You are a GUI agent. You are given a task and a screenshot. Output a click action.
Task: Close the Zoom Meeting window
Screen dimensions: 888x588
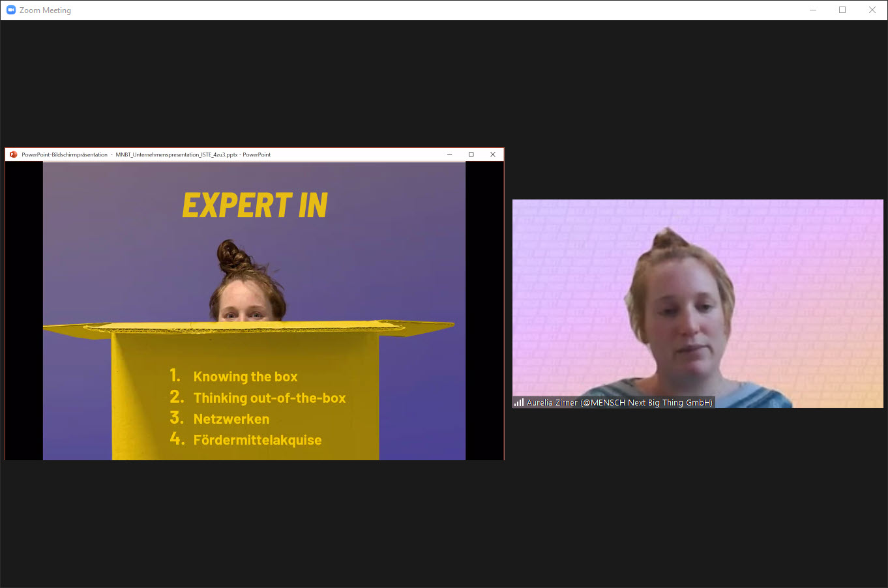click(x=872, y=10)
